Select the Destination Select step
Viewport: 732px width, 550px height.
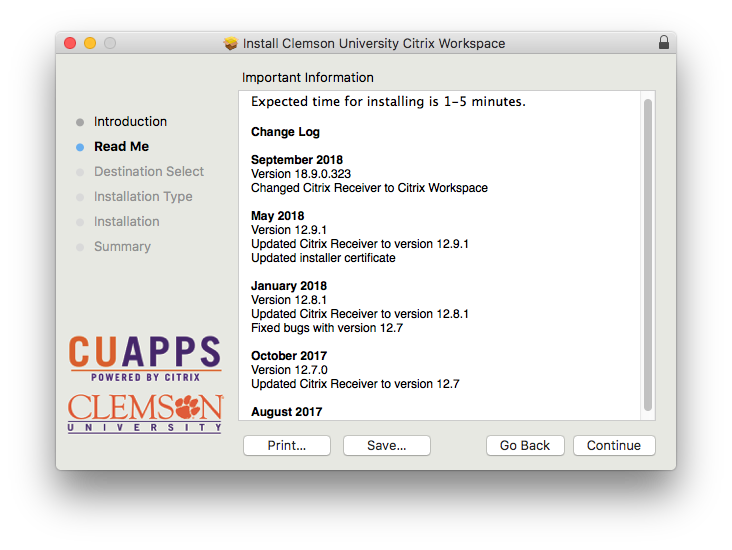click(x=149, y=171)
